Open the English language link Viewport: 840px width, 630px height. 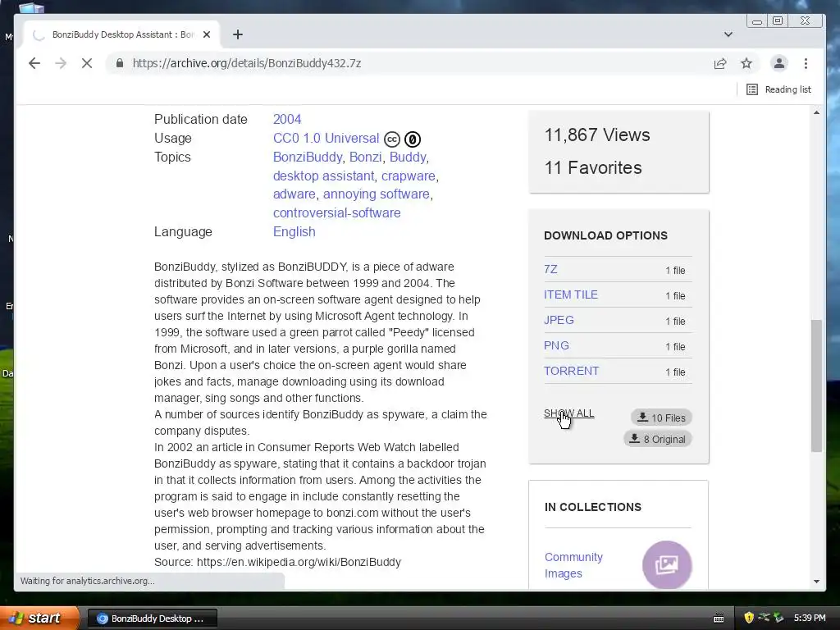294,231
